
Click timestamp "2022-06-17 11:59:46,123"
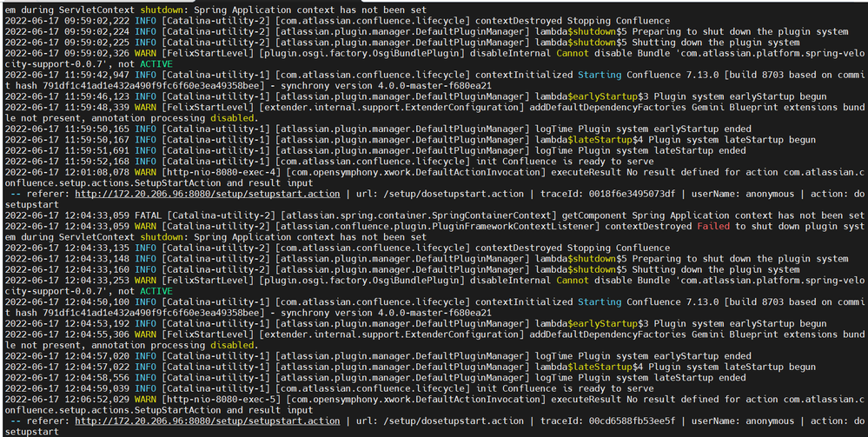(67, 96)
